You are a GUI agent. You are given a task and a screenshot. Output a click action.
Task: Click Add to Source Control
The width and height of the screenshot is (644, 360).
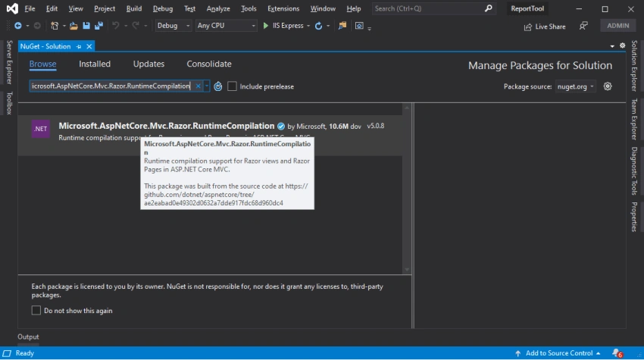pos(559,353)
